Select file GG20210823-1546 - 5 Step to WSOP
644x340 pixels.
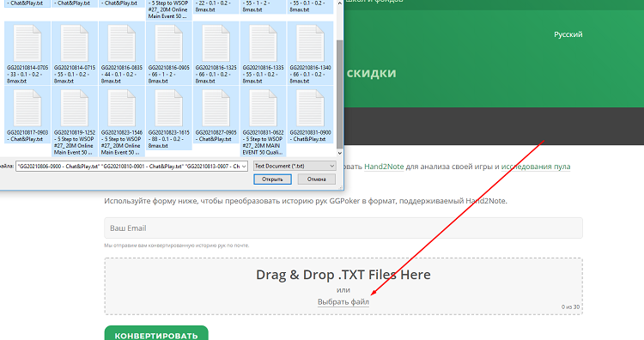[x=122, y=122]
